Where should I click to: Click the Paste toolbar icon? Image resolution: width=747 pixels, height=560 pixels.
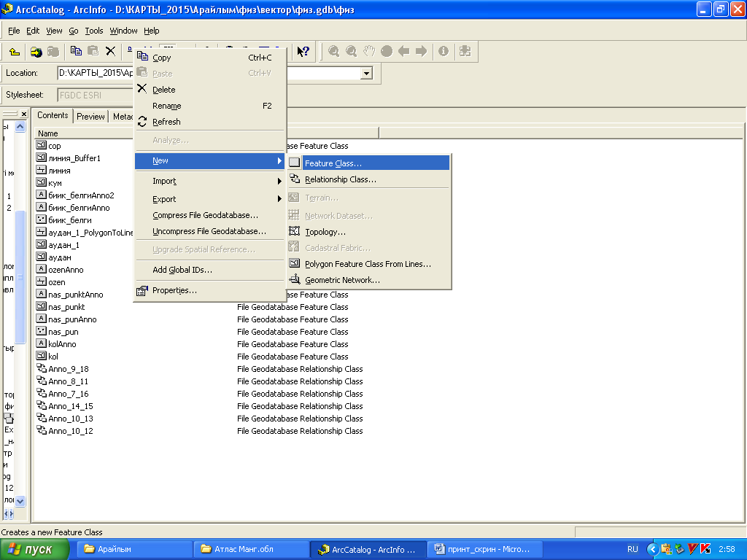tap(93, 51)
